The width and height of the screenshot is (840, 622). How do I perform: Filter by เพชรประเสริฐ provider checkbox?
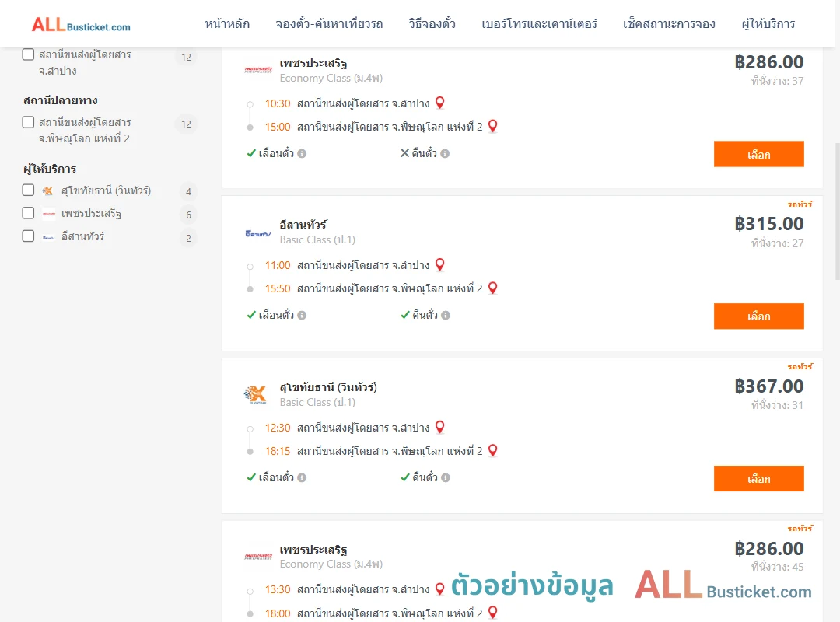29,213
